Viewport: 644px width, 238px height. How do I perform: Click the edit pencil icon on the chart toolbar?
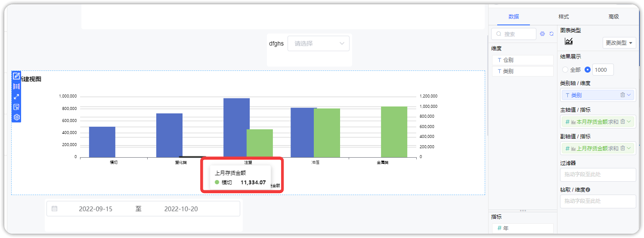point(16,76)
